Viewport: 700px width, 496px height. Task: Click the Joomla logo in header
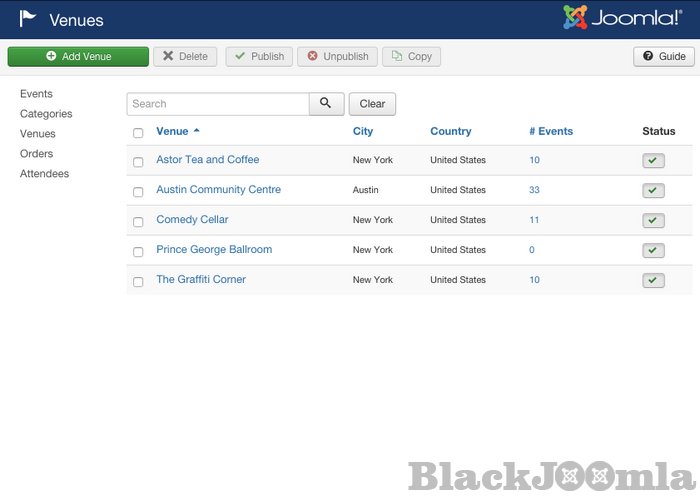[x=622, y=19]
